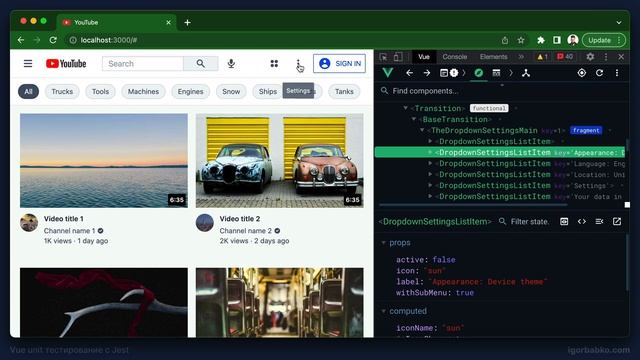Open the Vue devtools plugins tree icon

pyautogui.click(x=526, y=73)
